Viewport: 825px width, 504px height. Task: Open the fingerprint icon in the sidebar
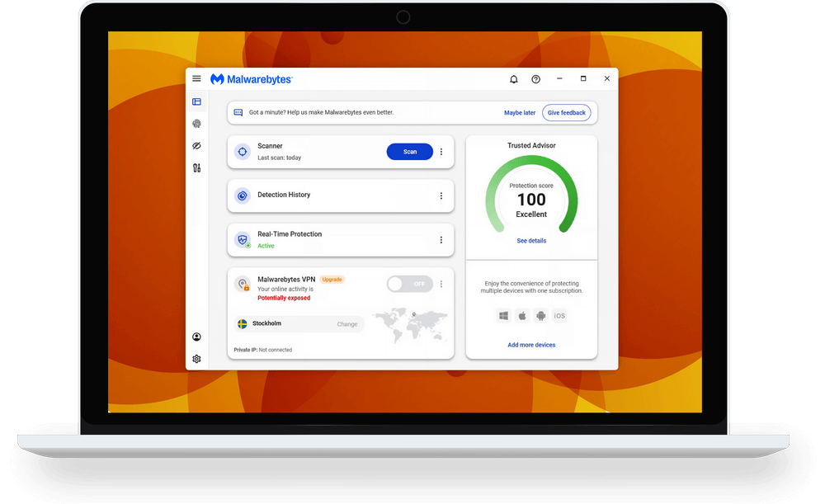pos(196,124)
